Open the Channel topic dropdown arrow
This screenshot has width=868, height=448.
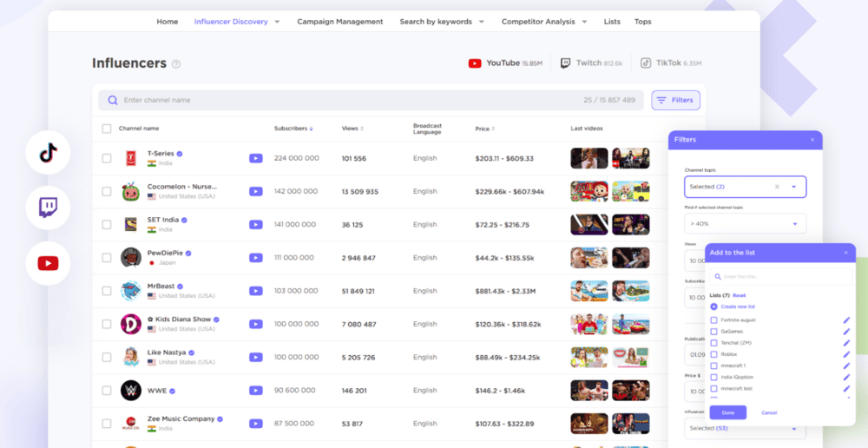coord(794,188)
